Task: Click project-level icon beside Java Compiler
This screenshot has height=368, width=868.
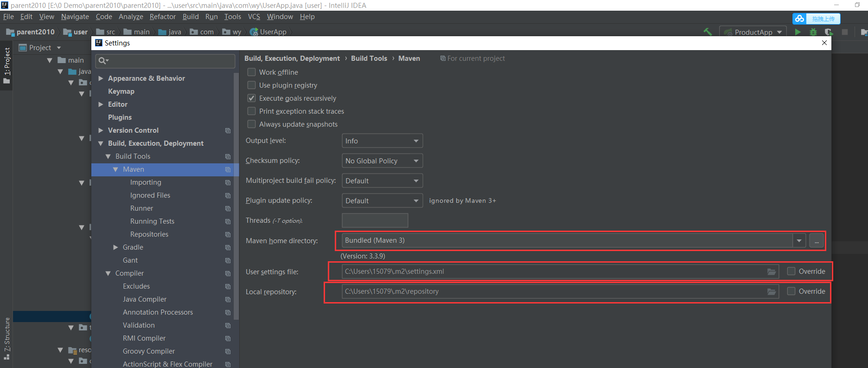Action: (228, 299)
